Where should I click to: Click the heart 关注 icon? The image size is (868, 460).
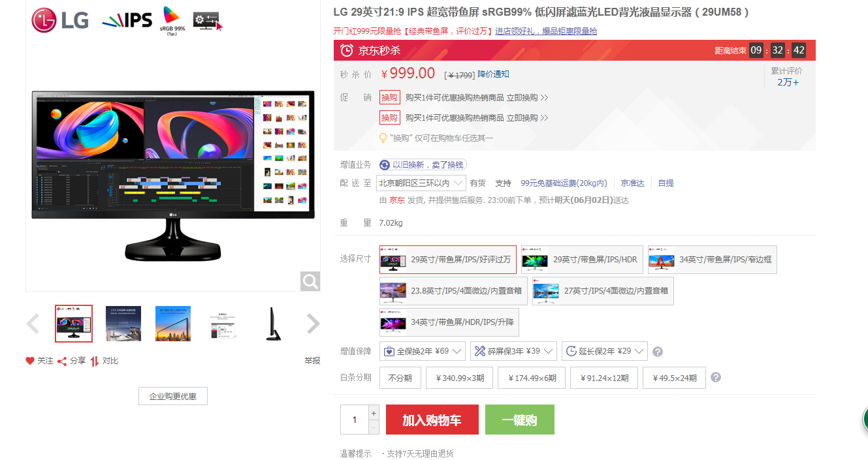(x=30, y=361)
